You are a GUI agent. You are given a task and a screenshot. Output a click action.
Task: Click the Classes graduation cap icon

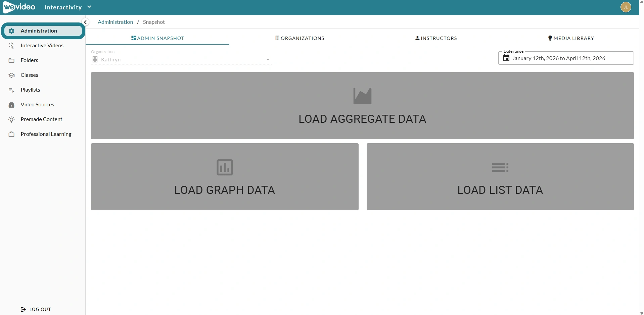(x=11, y=75)
